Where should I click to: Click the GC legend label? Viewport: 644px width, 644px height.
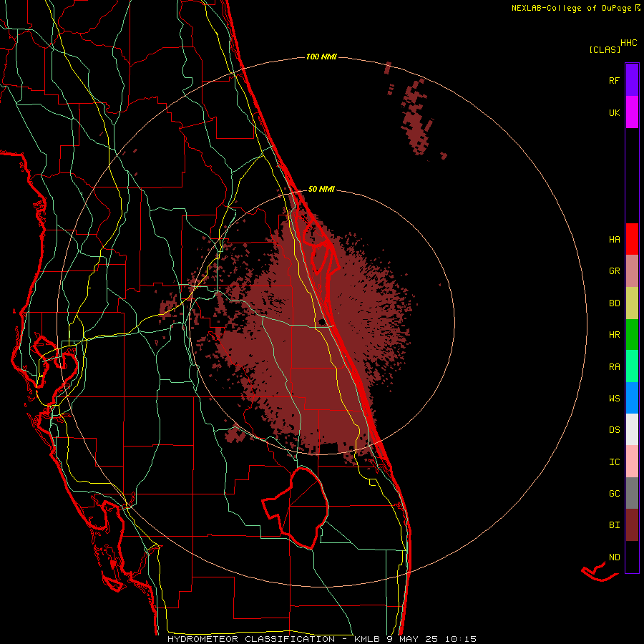click(x=614, y=493)
